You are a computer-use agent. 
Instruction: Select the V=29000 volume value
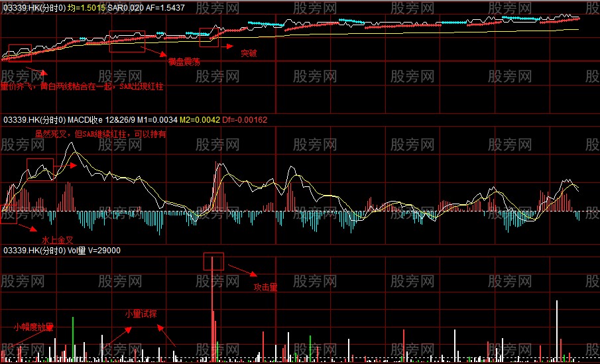click(x=104, y=251)
